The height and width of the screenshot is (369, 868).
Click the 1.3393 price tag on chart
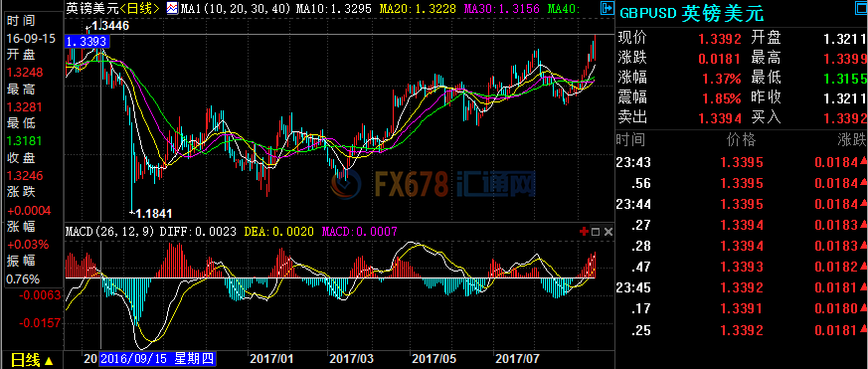coord(86,41)
